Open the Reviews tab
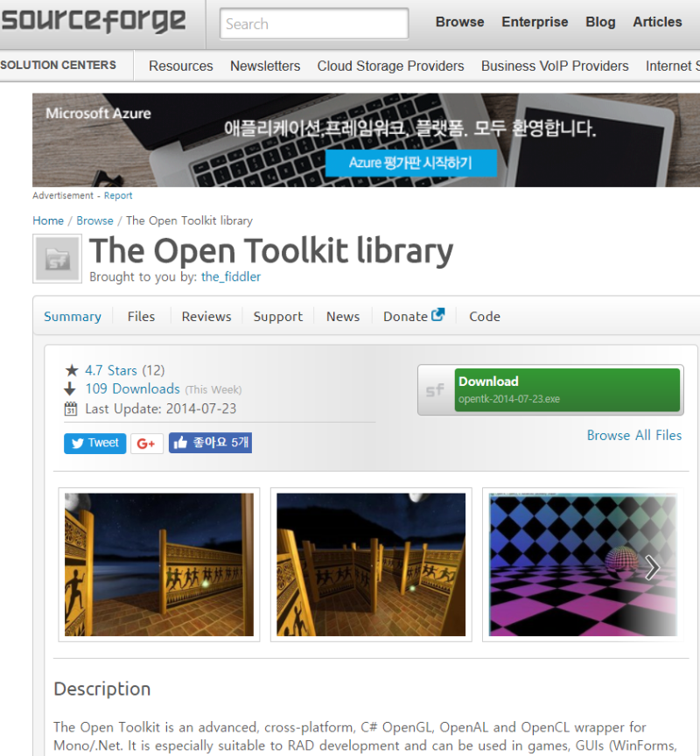The height and width of the screenshot is (756, 700). [206, 316]
